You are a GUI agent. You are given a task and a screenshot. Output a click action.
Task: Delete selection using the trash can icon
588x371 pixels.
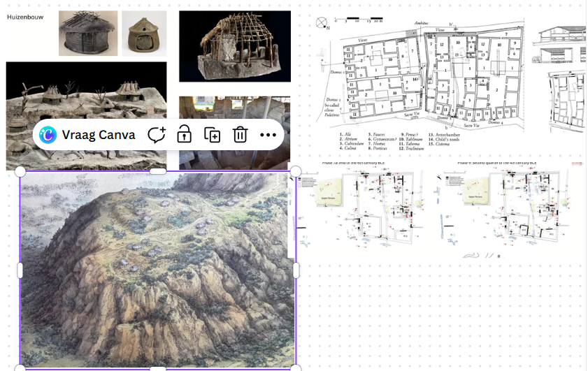(x=240, y=135)
